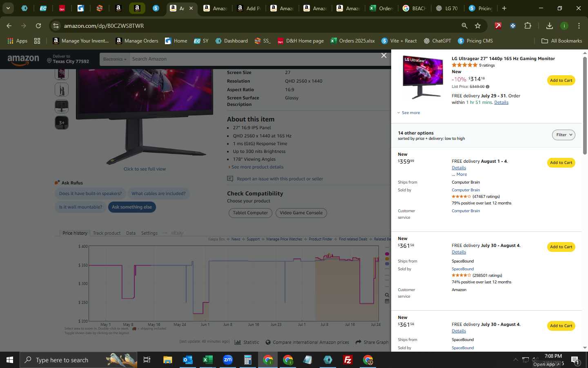Image resolution: width=588 pixels, height=368 pixels.
Task: Click Ask something else button
Action: (132, 207)
